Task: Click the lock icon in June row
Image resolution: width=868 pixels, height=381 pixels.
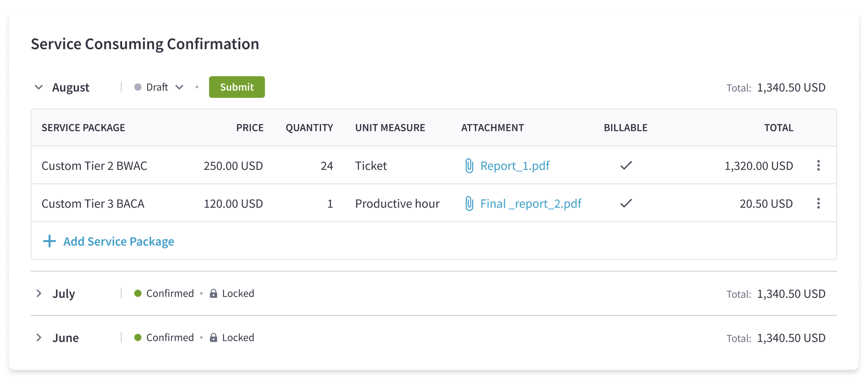Action: [x=214, y=338]
